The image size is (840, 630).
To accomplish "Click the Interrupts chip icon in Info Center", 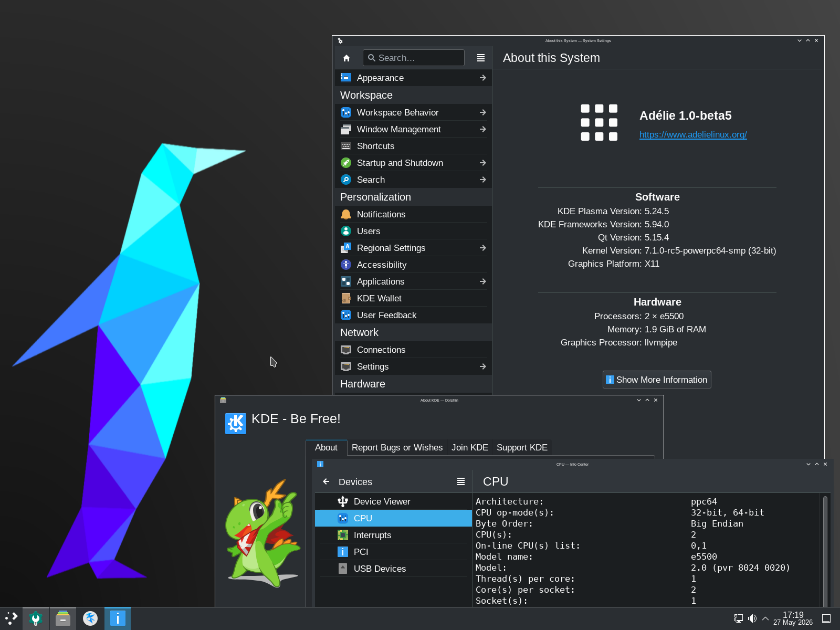I will tap(343, 535).
